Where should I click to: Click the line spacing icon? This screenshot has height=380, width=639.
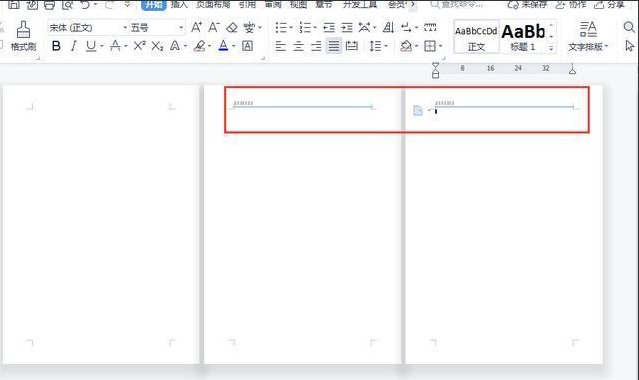(375, 46)
